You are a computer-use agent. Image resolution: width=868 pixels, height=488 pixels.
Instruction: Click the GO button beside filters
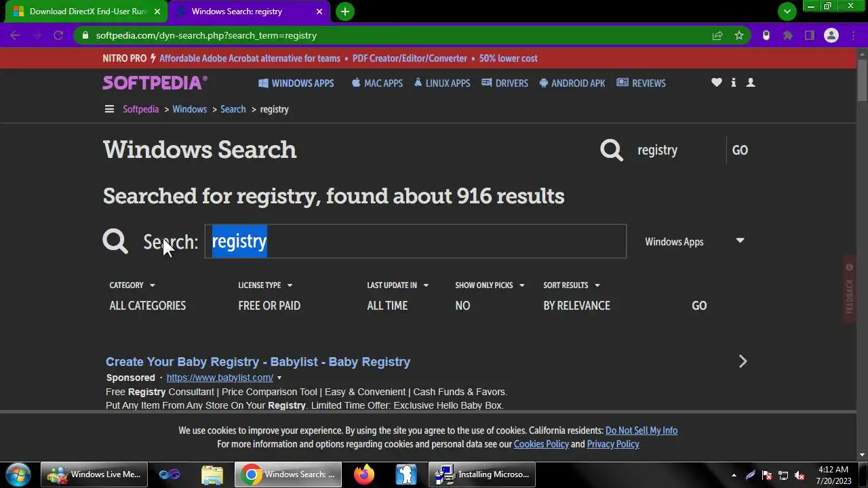(x=699, y=306)
